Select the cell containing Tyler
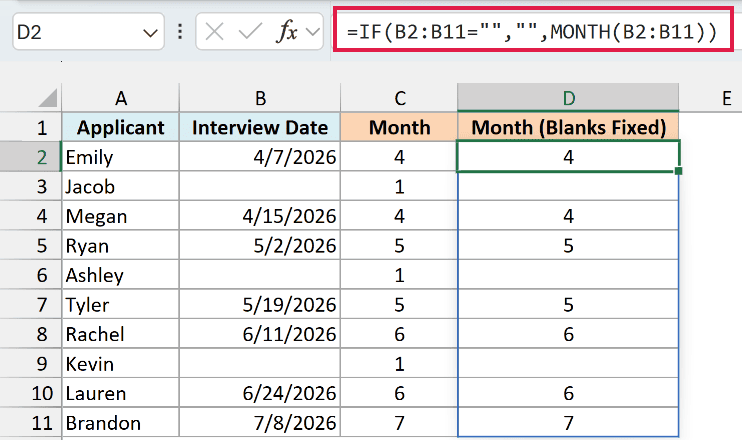This screenshot has height=440, width=742. (121, 304)
